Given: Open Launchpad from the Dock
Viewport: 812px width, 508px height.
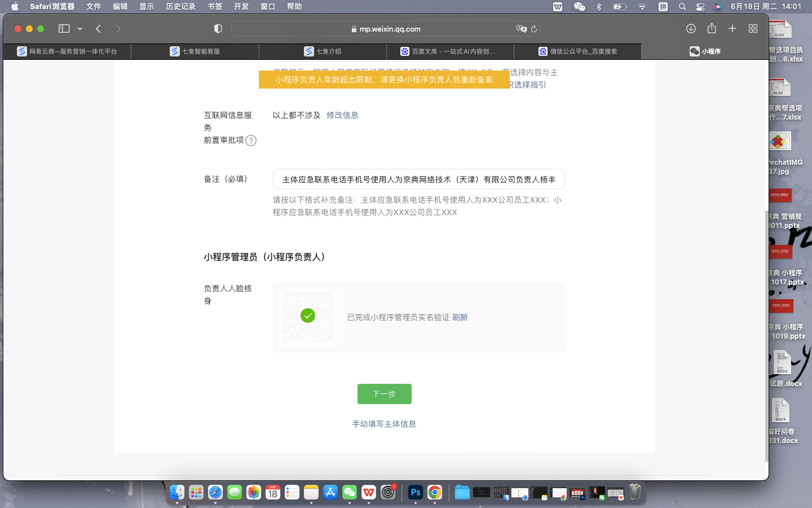Looking at the screenshot, I should pos(196,492).
